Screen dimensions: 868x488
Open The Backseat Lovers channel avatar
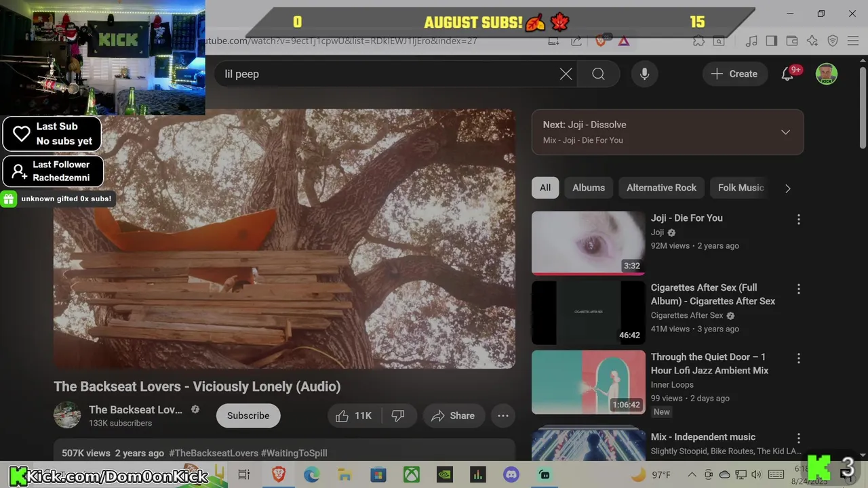click(x=67, y=415)
